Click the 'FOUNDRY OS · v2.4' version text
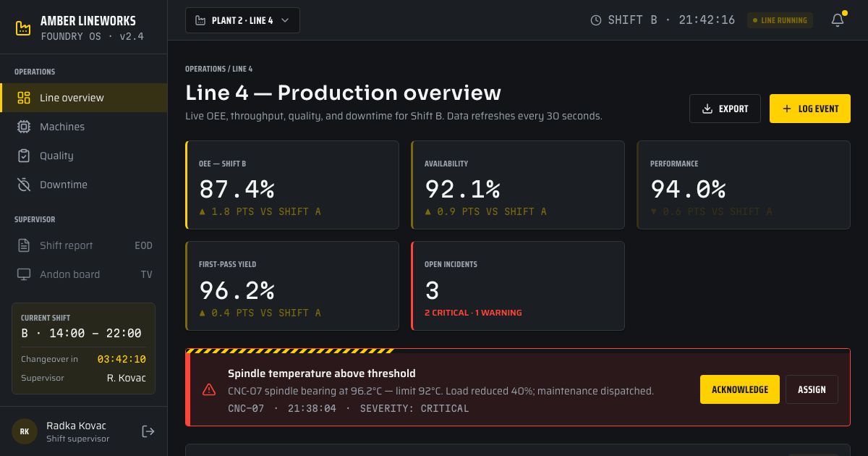 [92, 36]
